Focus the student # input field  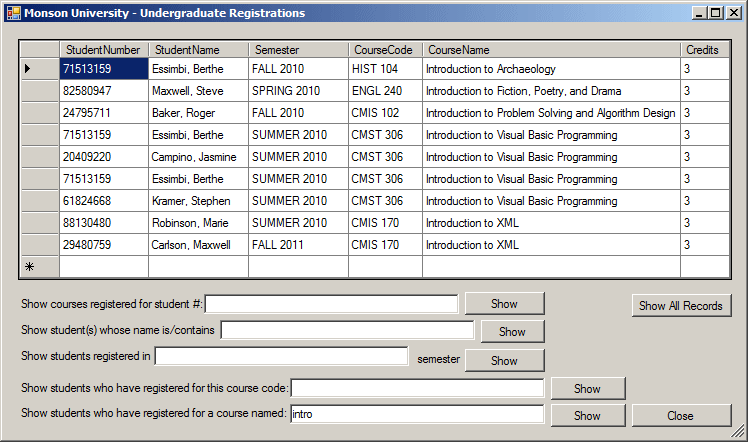pyautogui.click(x=332, y=304)
